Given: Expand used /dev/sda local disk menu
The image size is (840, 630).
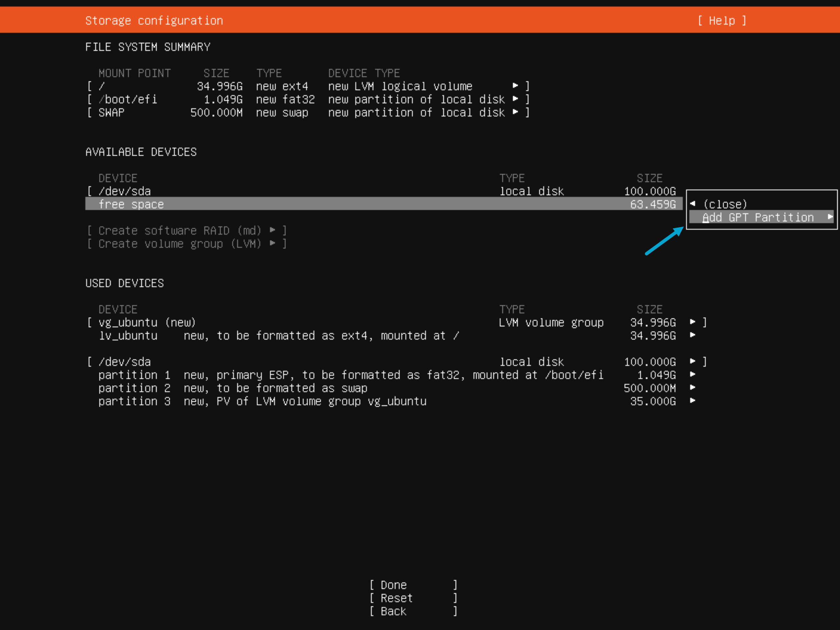Looking at the screenshot, I should click(x=693, y=361).
